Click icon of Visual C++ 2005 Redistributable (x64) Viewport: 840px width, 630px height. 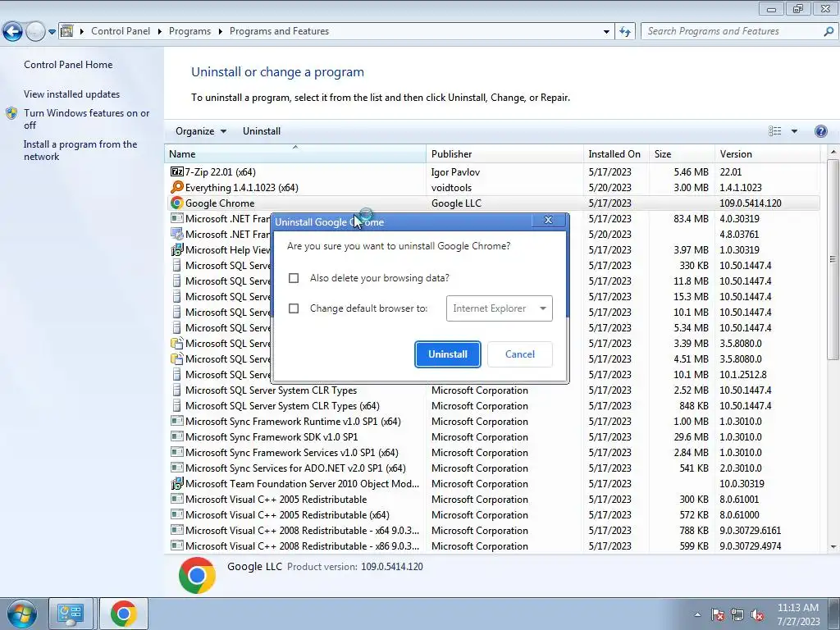tap(177, 515)
